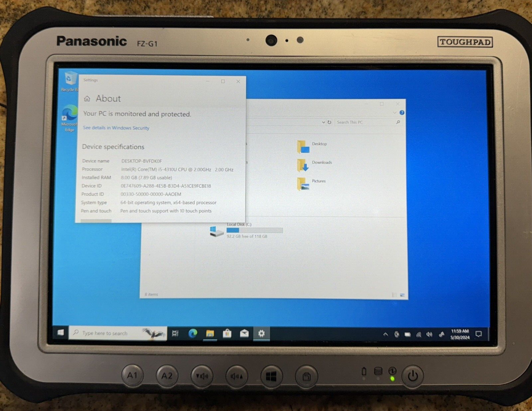The height and width of the screenshot is (411, 532).
Task: Click the tray icon left of the battery
Action: point(396,334)
